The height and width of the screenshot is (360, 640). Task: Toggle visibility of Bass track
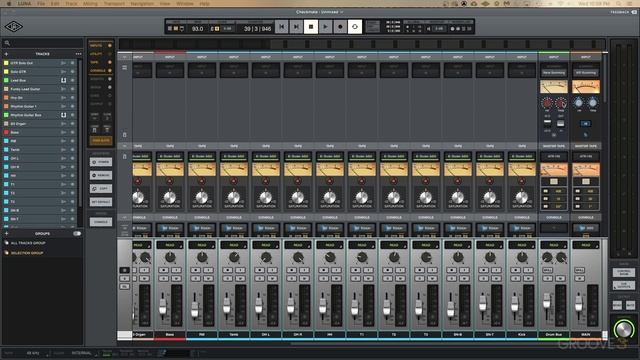(73, 132)
